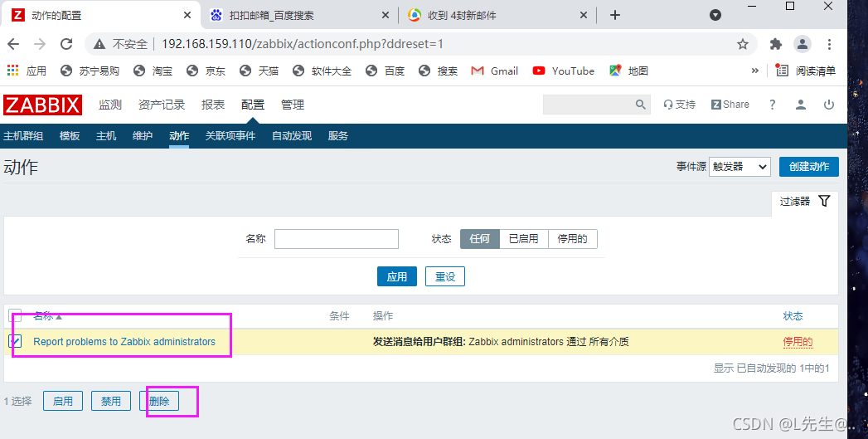Open the 管理 main menu

pyautogui.click(x=293, y=105)
